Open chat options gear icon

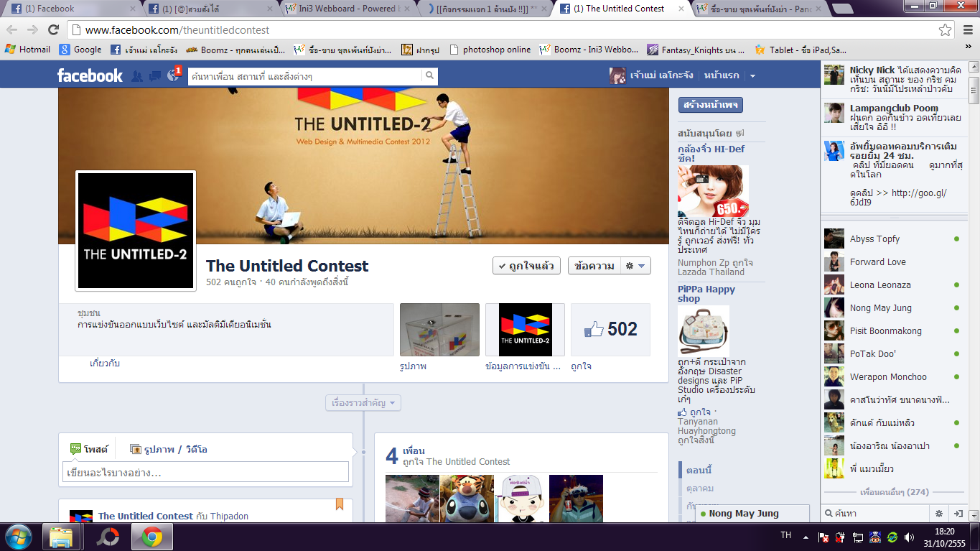[x=938, y=514]
